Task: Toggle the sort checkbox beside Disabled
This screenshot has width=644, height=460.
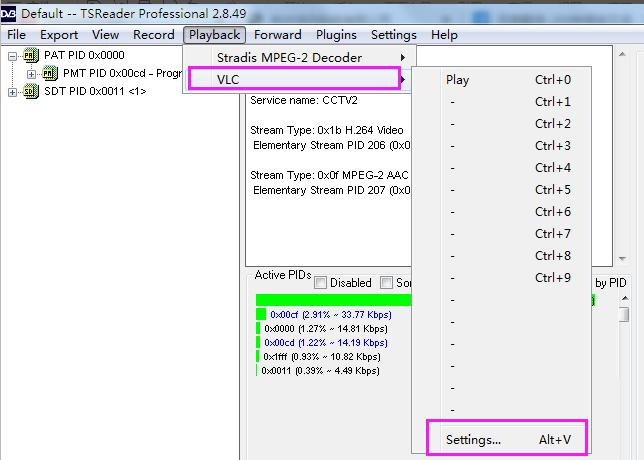Action: tap(387, 283)
